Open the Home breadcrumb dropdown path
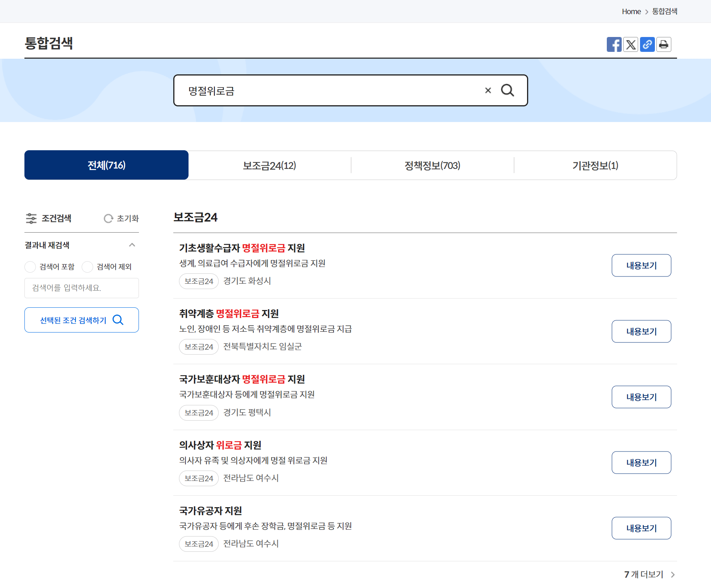Screen dimensions: 711x588 point(631,11)
